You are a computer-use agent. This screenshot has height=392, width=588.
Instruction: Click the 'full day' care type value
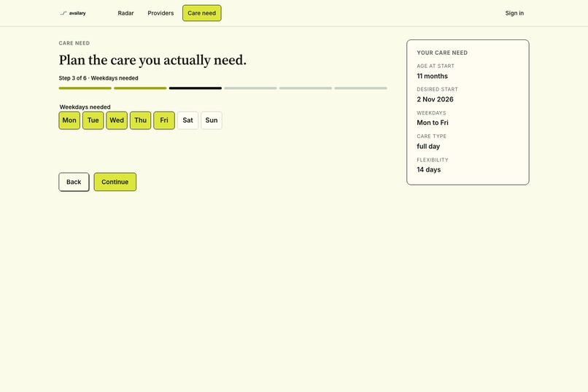[428, 146]
